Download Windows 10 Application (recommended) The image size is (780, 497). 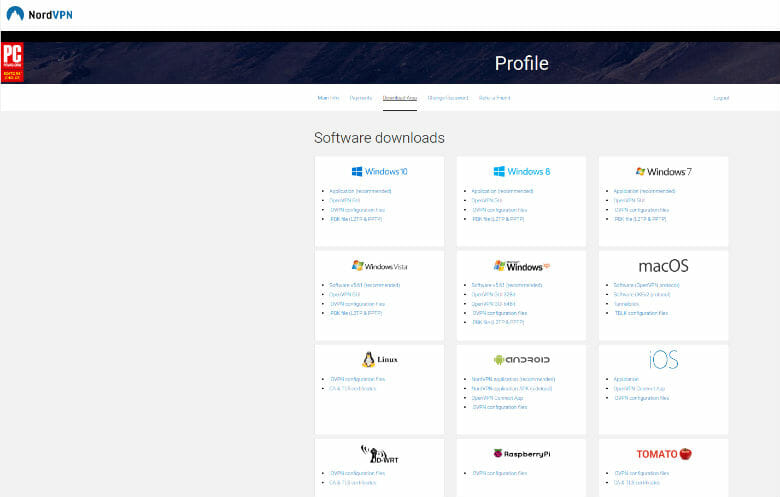(x=360, y=191)
